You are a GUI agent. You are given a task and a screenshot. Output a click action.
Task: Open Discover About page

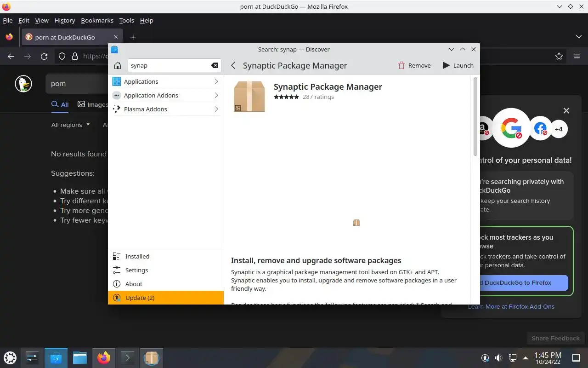166,284
